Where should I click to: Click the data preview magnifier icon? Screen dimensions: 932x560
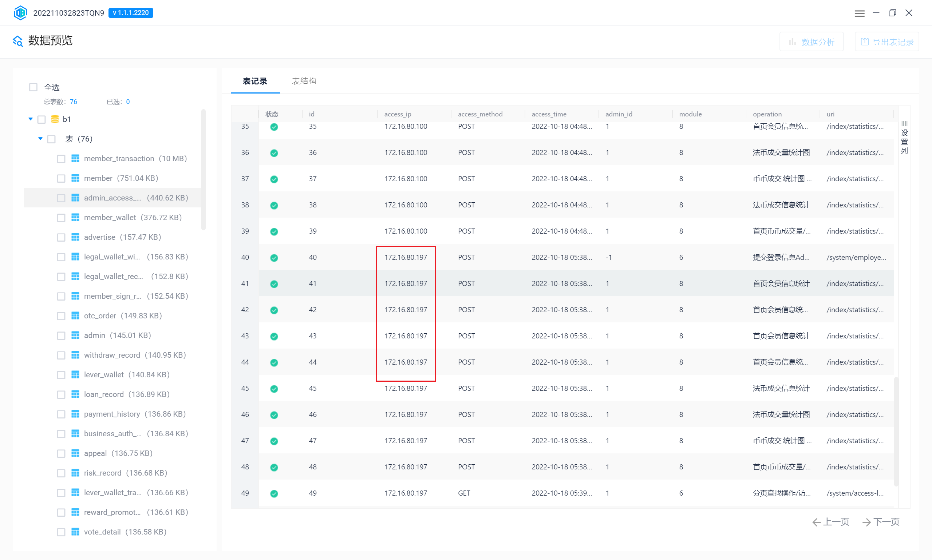(18, 41)
